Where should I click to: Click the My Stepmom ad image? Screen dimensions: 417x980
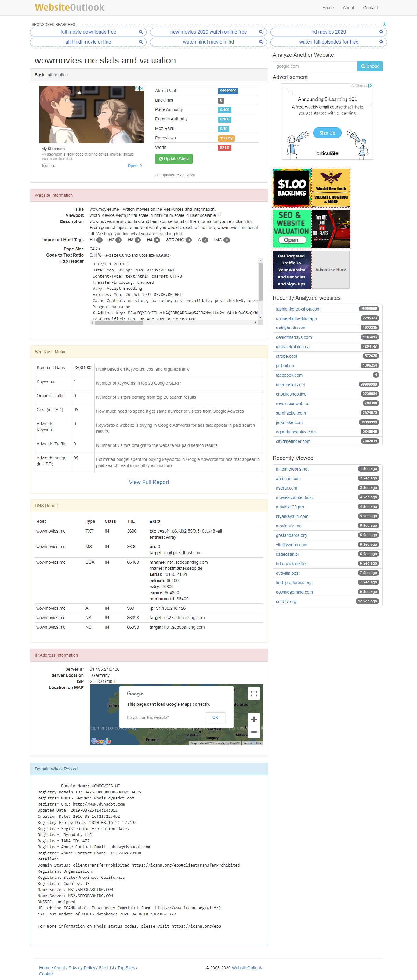pyautogui.click(x=92, y=114)
